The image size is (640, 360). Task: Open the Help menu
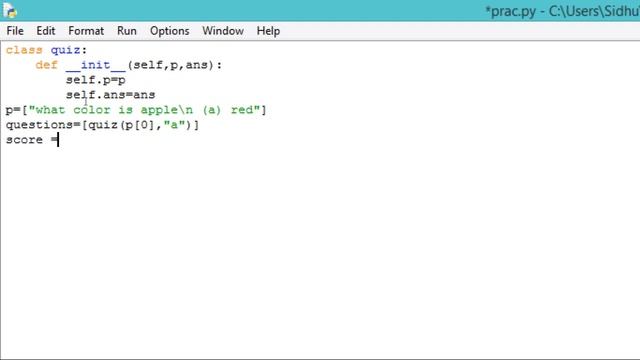click(268, 31)
